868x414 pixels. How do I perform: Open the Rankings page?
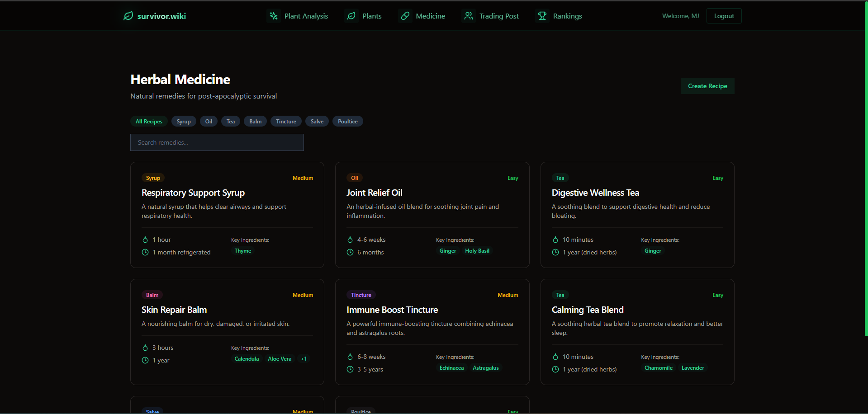559,16
